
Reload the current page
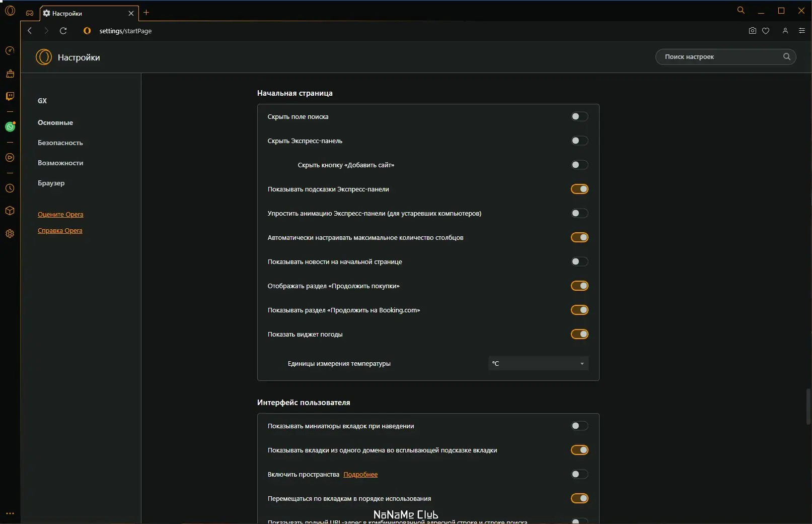pos(63,31)
